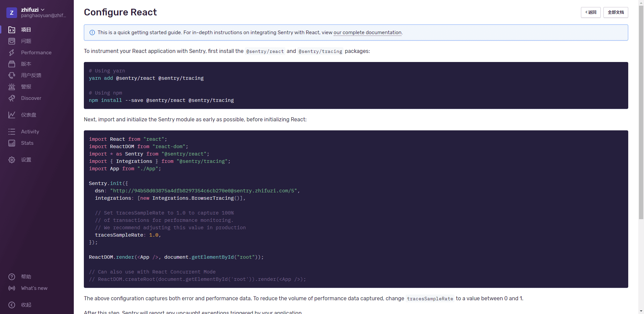
Task: Click the What's new broadcast icon
Action: point(12,288)
